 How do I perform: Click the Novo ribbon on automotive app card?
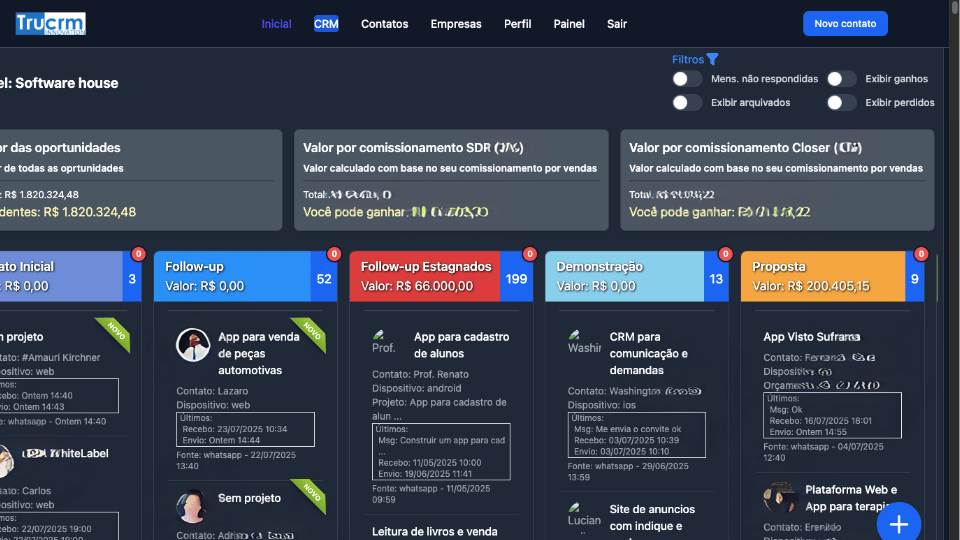click(312, 333)
